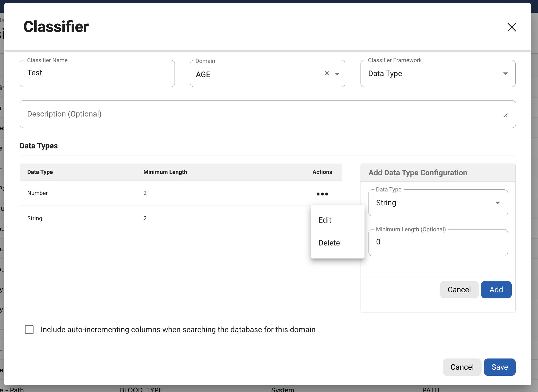Select the String row in table
This screenshot has width=538, height=392.
[x=35, y=218]
